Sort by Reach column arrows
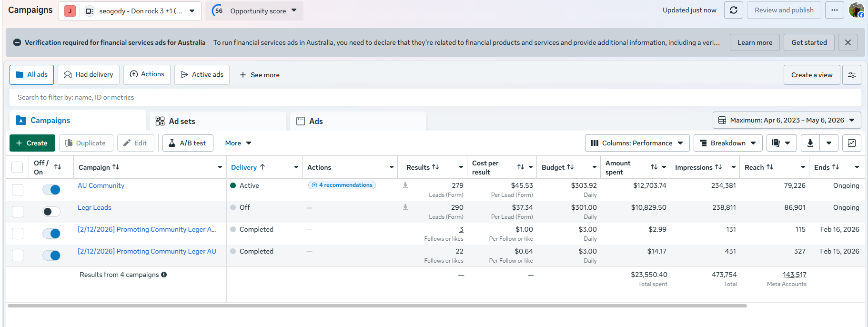This screenshot has height=327, width=868. click(x=770, y=167)
